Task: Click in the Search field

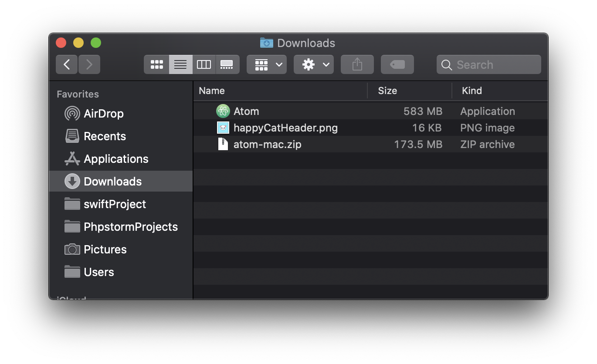Action: click(x=489, y=64)
